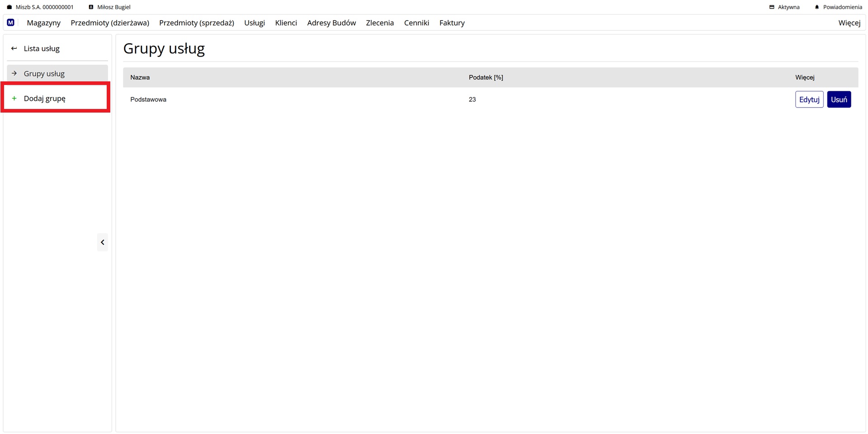Select the Podstawowa row name
Screen dimensions: 868x434
(148, 99)
